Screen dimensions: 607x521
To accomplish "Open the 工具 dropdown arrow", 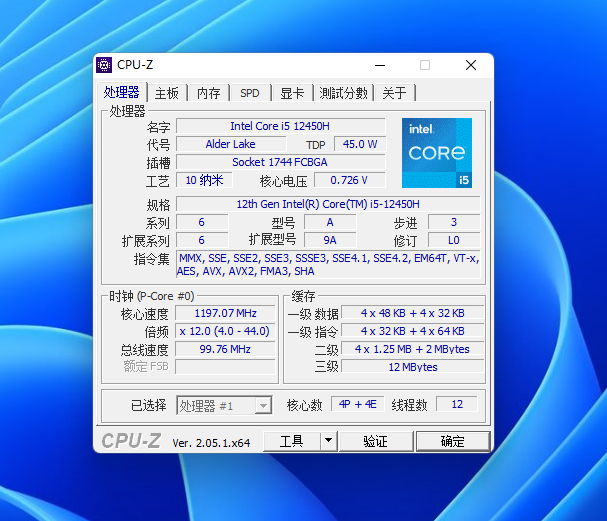I will coord(329,440).
